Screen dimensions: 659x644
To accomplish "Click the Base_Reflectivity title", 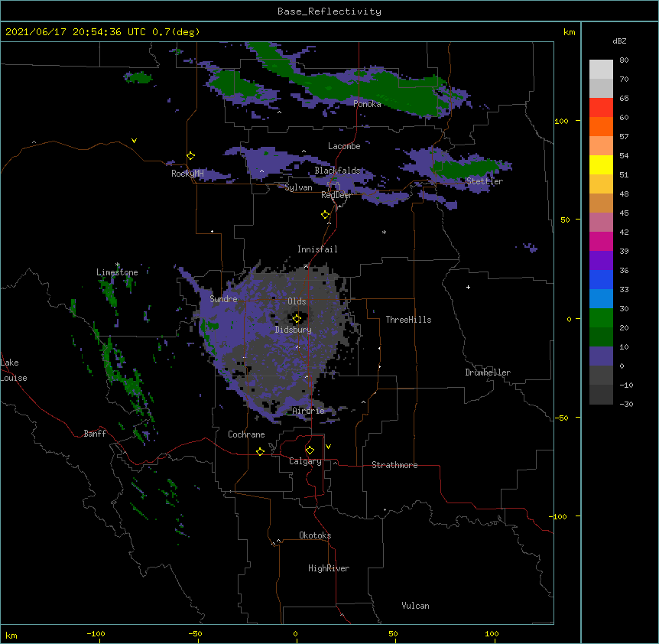I will [329, 11].
